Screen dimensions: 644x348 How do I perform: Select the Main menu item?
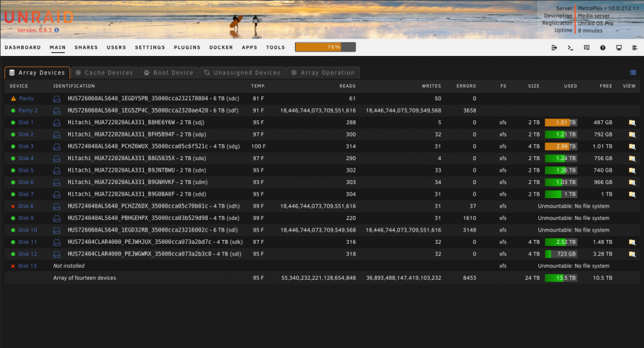tap(57, 47)
